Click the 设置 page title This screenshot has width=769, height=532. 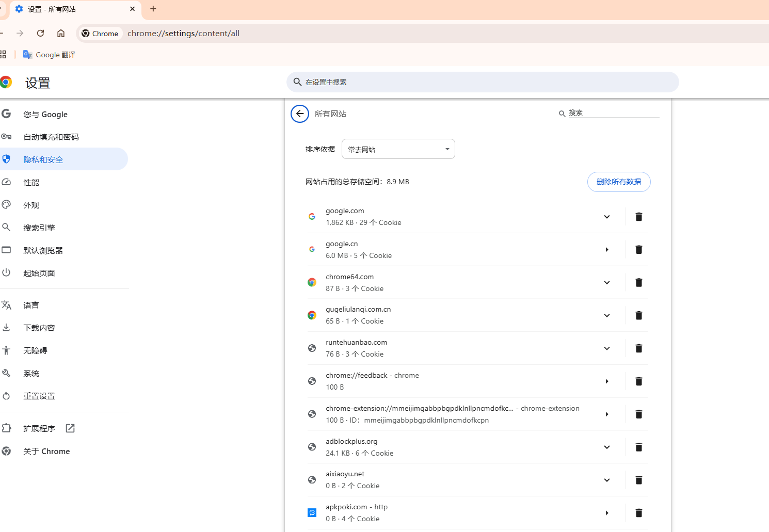(38, 83)
